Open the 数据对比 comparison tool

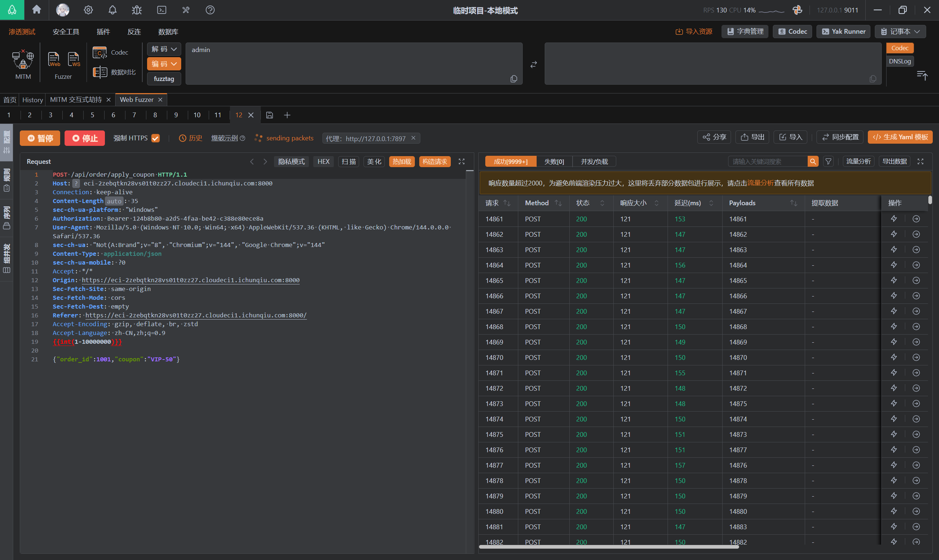(x=114, y=72)
